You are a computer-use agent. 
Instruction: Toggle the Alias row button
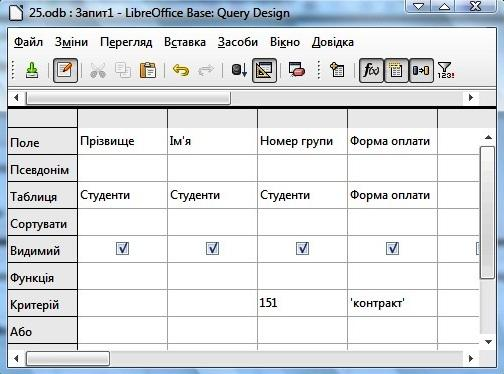(x=421, y=70)
